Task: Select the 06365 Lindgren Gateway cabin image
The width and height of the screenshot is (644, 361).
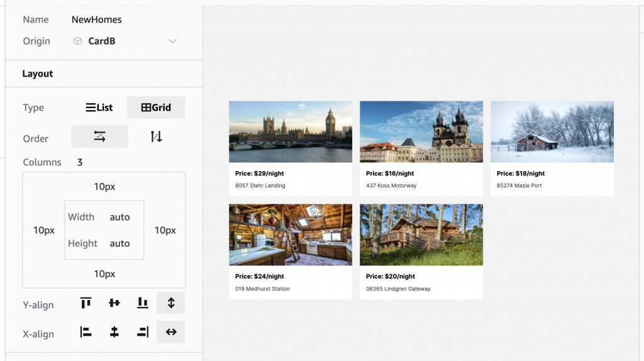Action: (x=421, y=234)
